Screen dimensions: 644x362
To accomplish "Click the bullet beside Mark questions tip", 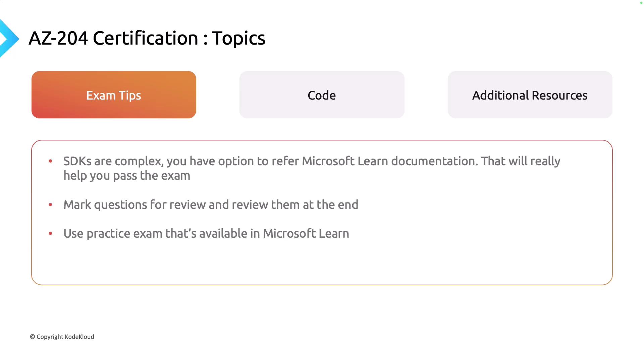I will tap(50, 204).
